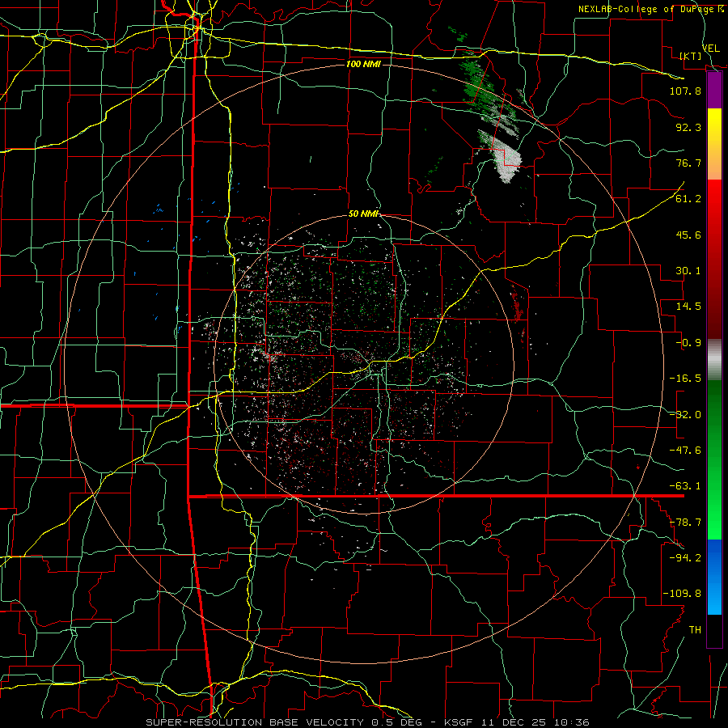
Task: Click the KSGF 11 DEC 25 10:36 timestamp
Action: [x=517, y=722]
